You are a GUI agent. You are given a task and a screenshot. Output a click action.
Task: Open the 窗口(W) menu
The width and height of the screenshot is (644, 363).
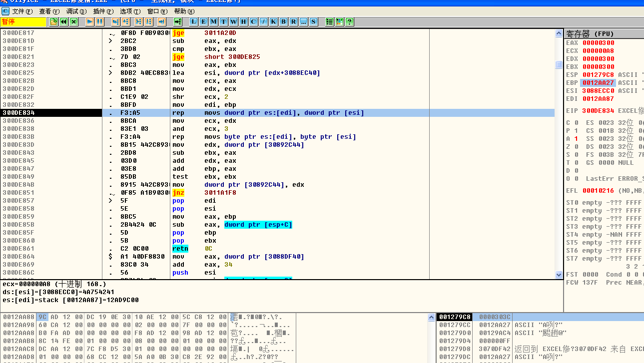(x=158, y=11)
